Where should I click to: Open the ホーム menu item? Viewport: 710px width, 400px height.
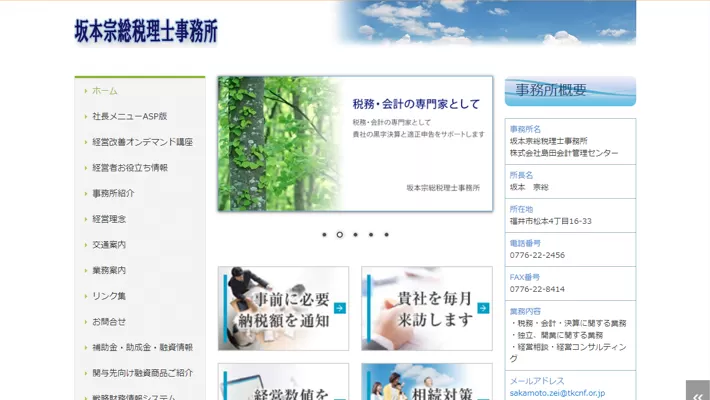point(105,91)
